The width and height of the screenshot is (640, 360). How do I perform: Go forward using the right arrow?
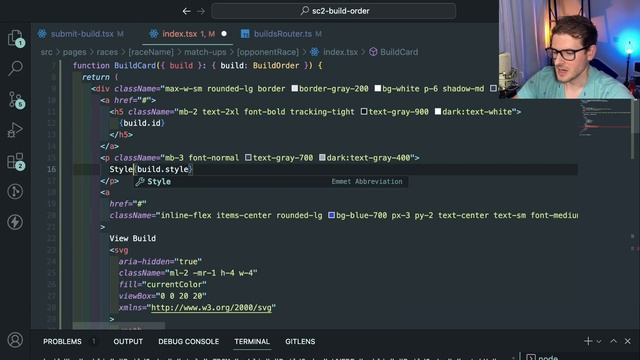click(201, 11)
